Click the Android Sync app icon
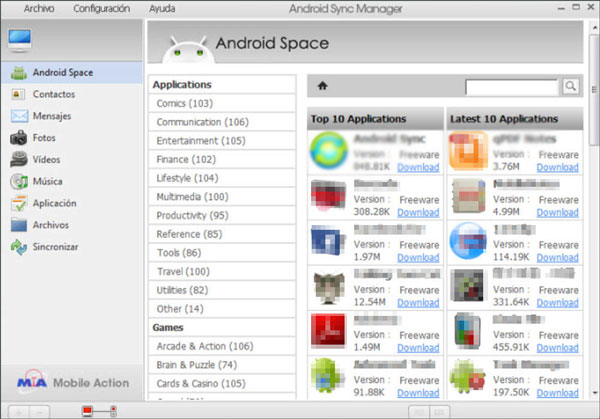Screen dimensions: 600x419 (329, 151)
